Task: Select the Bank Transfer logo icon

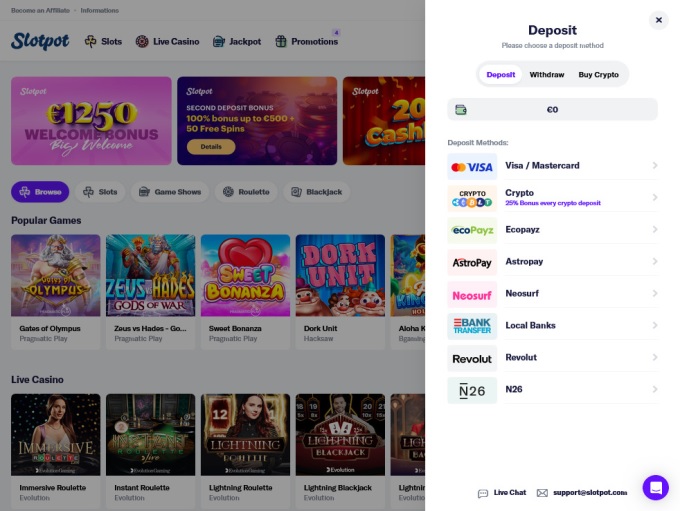Action: point(472,326)
